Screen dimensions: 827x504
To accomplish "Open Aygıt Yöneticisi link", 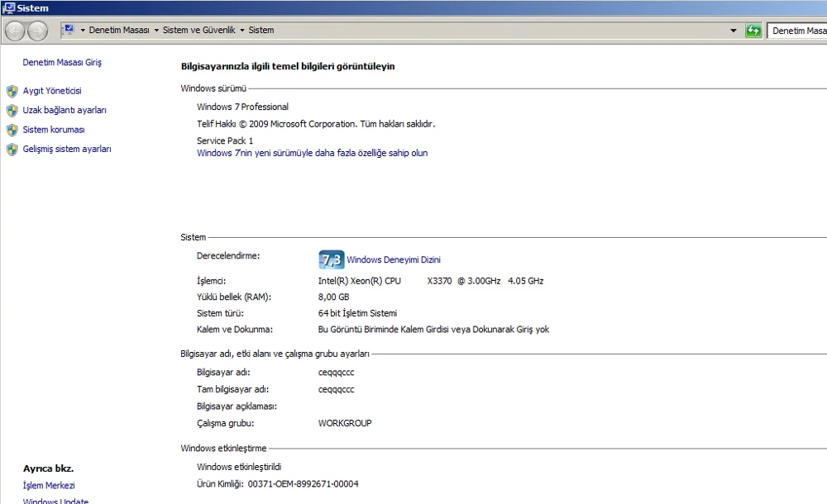I will (51, 91).
